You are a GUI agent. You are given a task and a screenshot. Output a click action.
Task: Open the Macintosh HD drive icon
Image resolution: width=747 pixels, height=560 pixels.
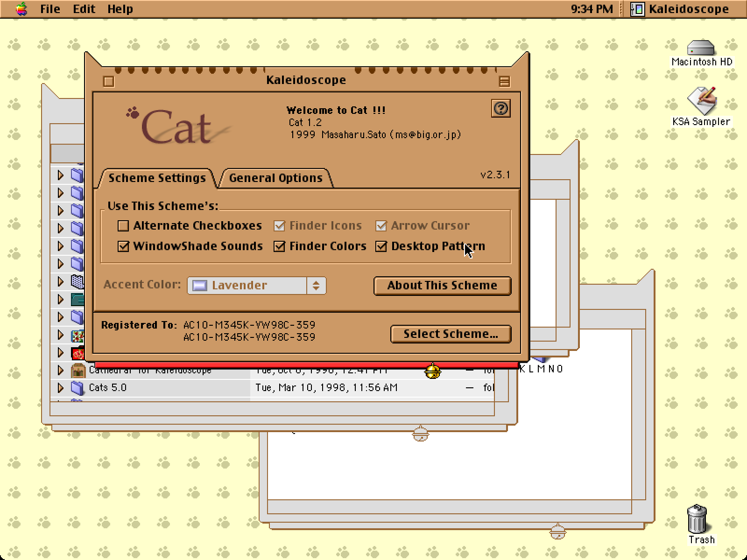pyautogui.click(x=701, y=49)
